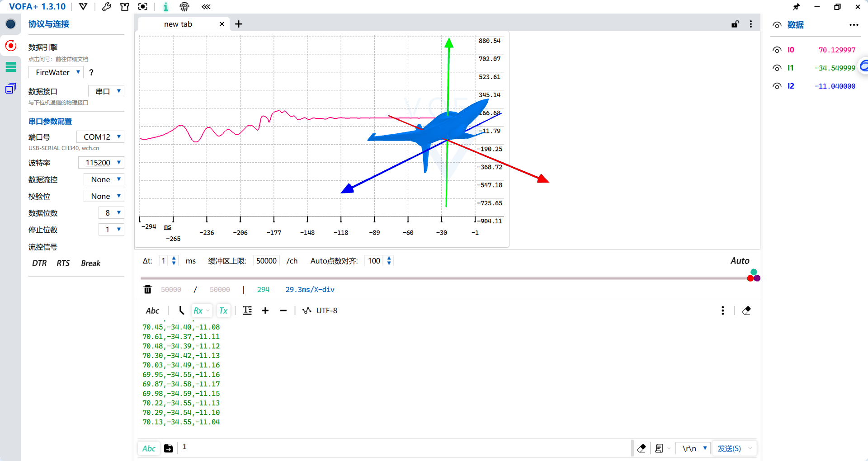
Task: Click the send history document icon
Action: pos(660,448)
